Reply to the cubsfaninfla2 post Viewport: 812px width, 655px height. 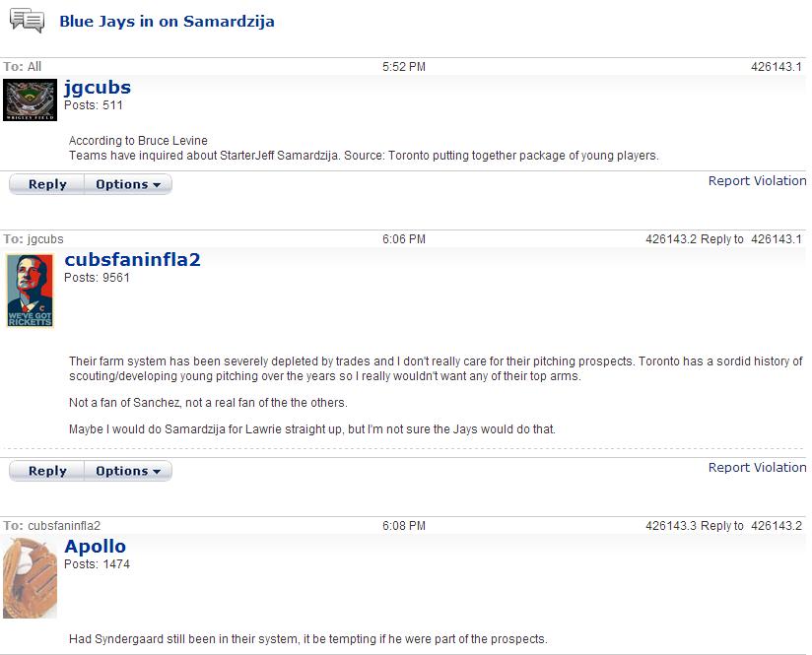47,471
